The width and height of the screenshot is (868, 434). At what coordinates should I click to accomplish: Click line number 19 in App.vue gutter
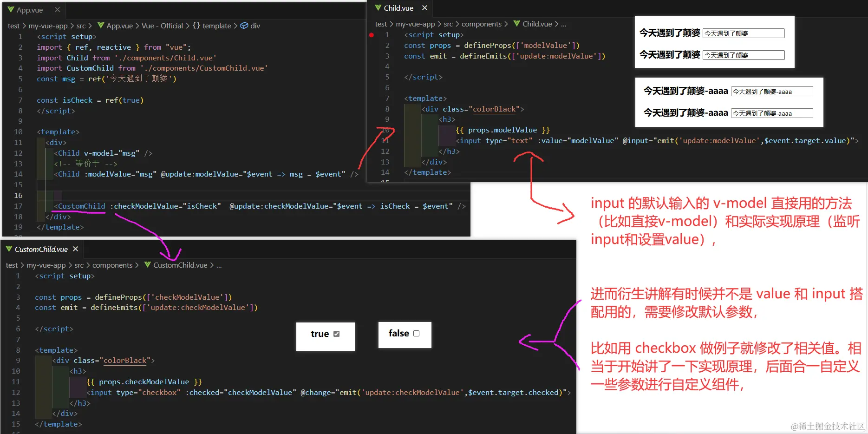(x=18, y=227)
